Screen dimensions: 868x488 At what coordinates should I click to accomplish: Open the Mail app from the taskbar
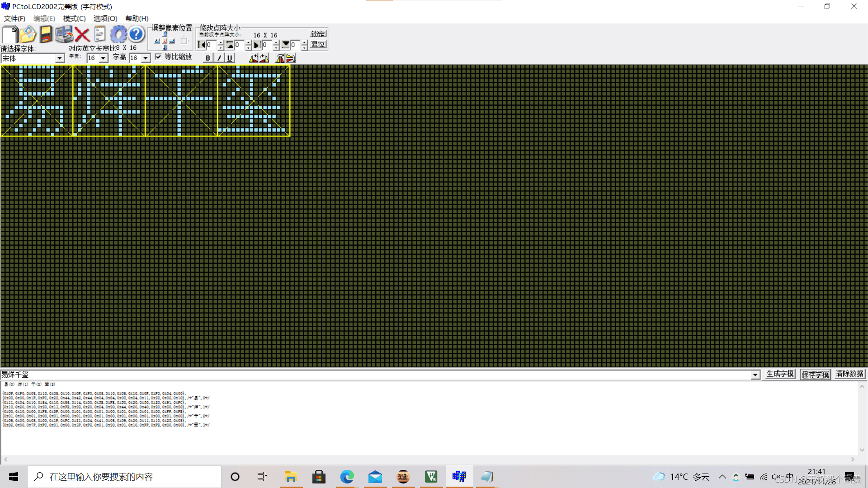coord(375,477)
